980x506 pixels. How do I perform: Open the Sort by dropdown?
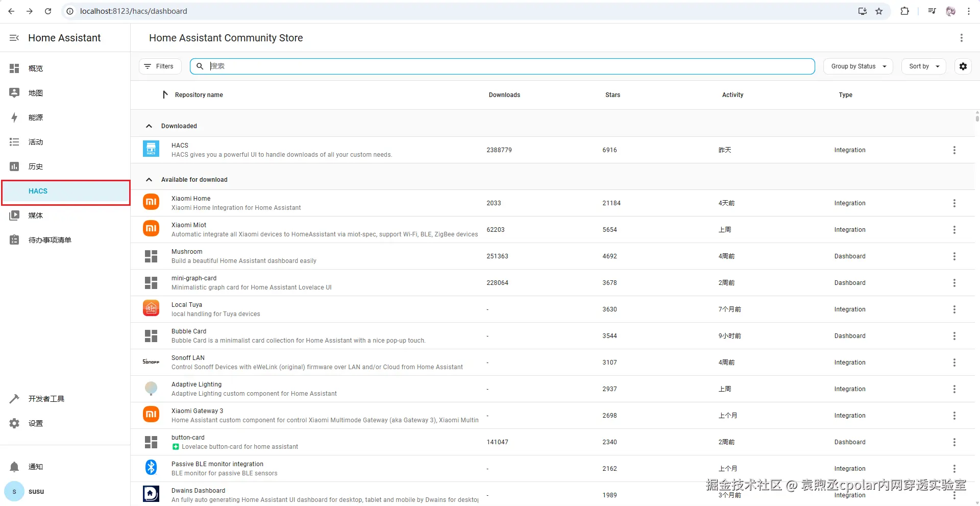point(924,66)
